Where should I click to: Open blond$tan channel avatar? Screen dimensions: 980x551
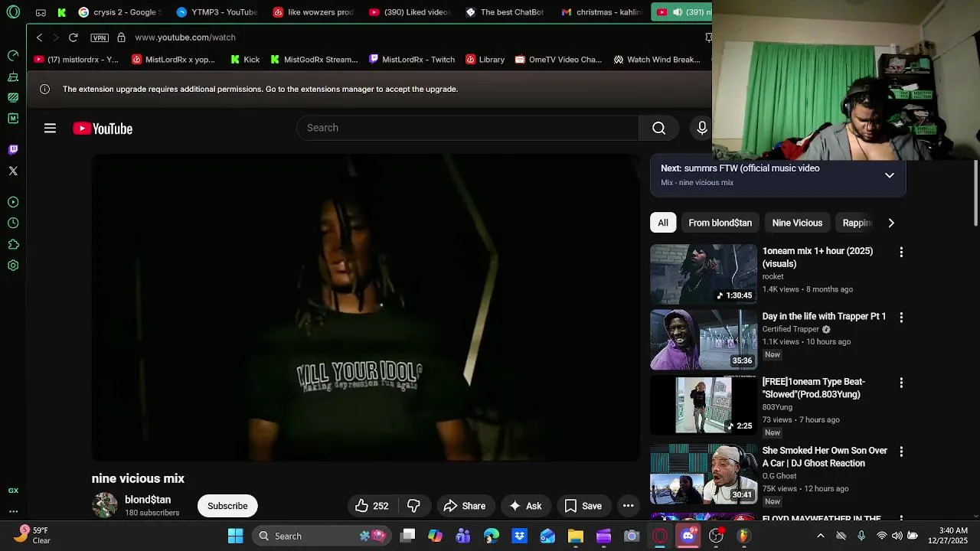[105, 506]
